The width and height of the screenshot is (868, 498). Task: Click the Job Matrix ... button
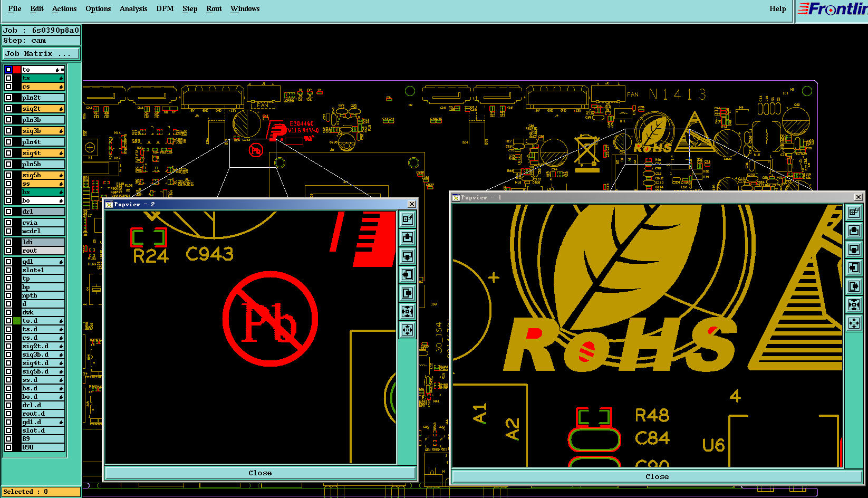pyautogui.click(x=41, y=54)
